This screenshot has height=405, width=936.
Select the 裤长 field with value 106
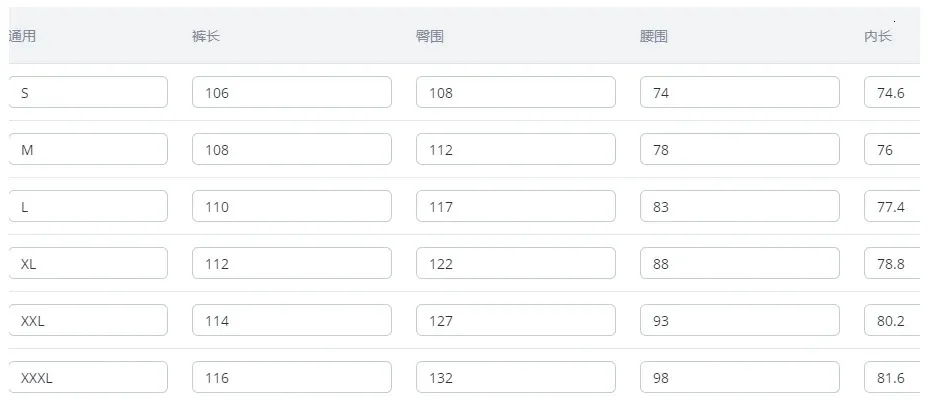(292, 92)
